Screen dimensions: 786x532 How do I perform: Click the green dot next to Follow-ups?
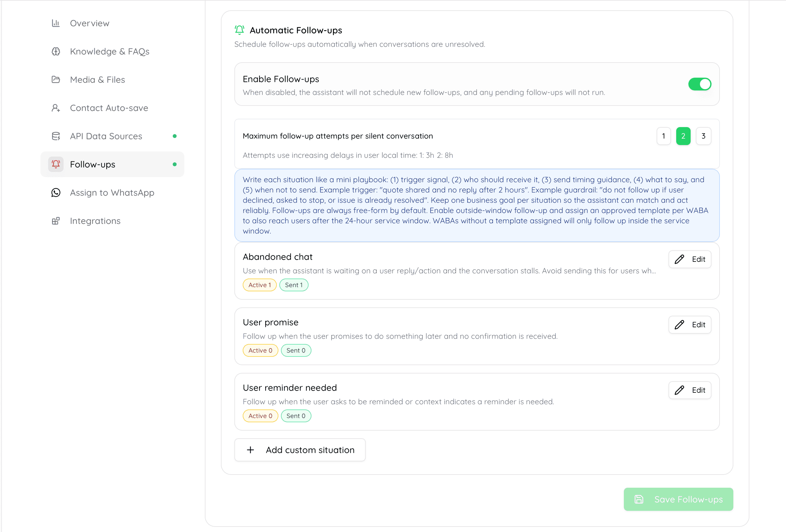[x=175, y=164]
